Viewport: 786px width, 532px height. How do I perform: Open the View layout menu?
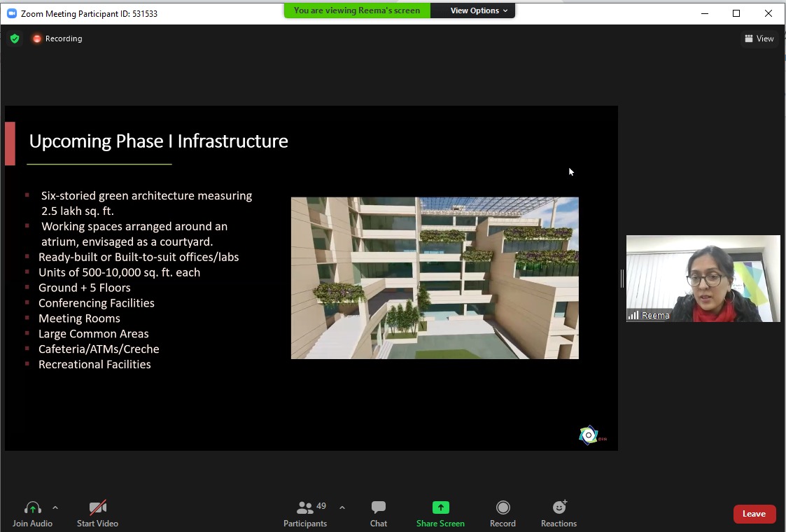point(759,38)
